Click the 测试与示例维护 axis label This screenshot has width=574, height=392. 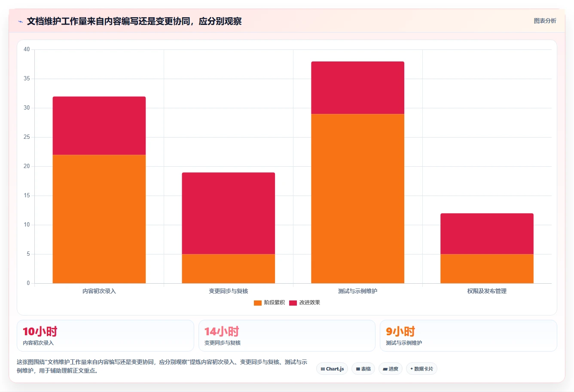(x=358, y=291)
